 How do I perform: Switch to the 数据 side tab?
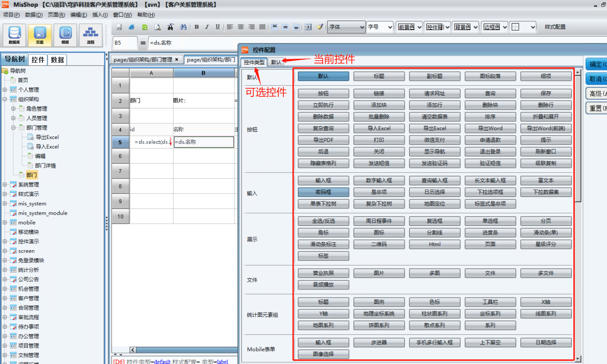57,60
